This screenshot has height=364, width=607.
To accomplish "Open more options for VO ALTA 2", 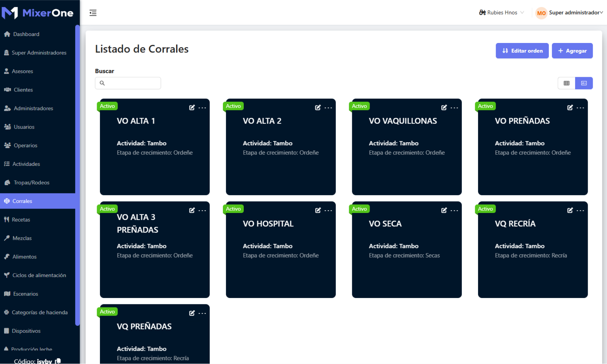I will click(x=328, y=108).
